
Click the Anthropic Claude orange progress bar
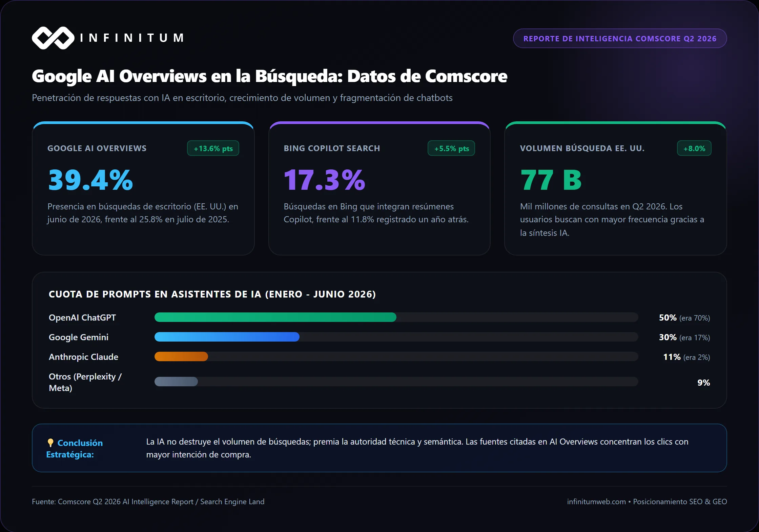coord(181,356)
